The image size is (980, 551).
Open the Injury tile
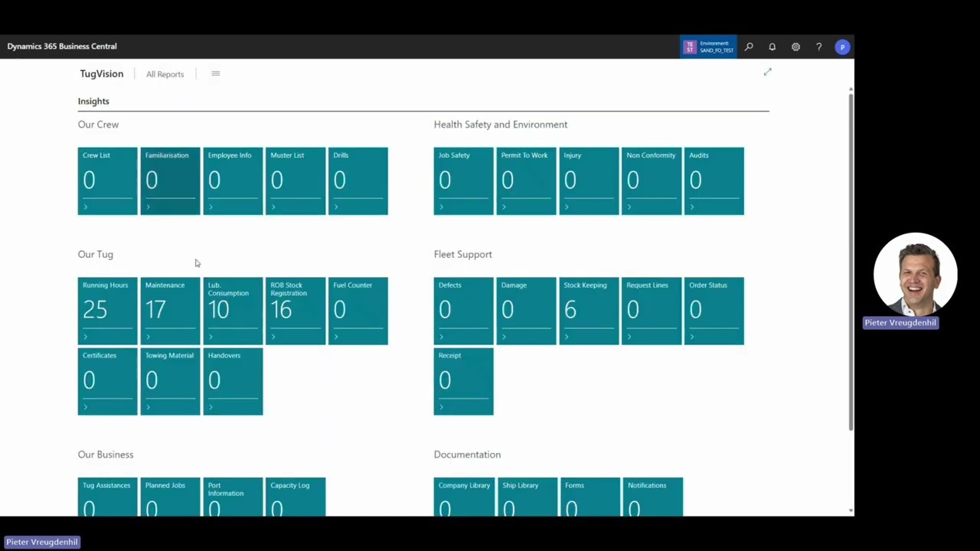[589, 181]
